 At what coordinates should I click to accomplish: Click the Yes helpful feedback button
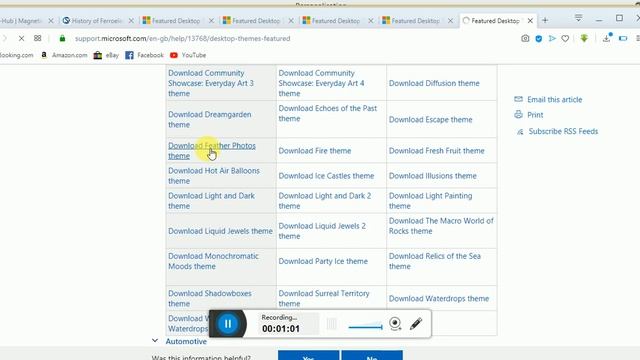click(x=309, y=355)
